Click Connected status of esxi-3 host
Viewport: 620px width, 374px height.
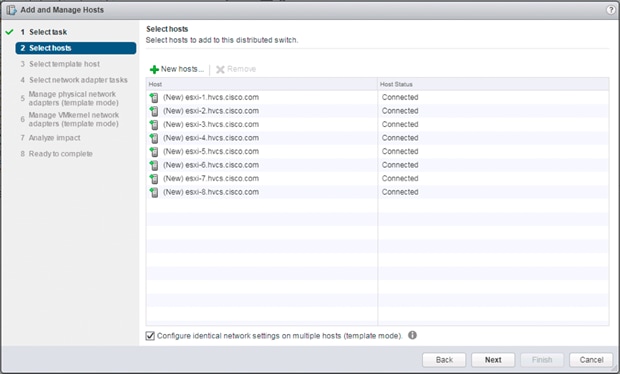coord(400,124)
